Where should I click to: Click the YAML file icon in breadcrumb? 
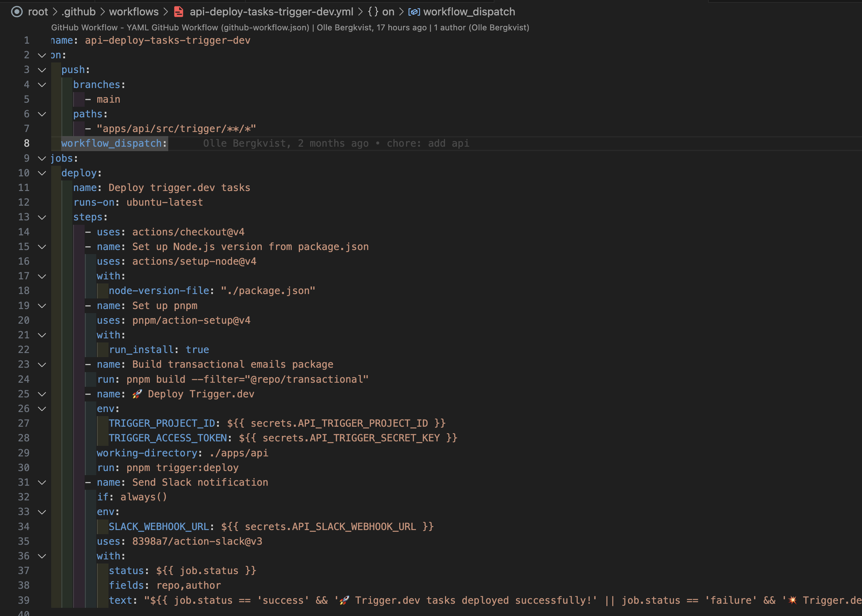pos(179,12)
